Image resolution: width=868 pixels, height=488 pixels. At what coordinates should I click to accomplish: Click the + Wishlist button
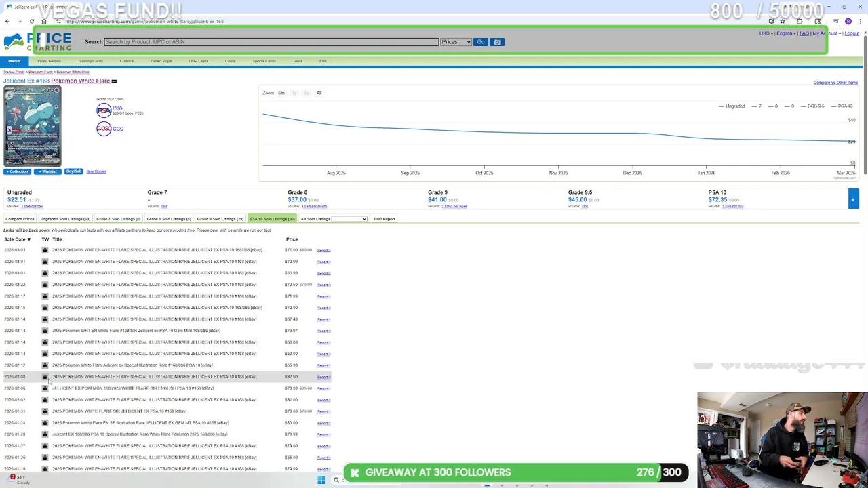pos(47,171)
